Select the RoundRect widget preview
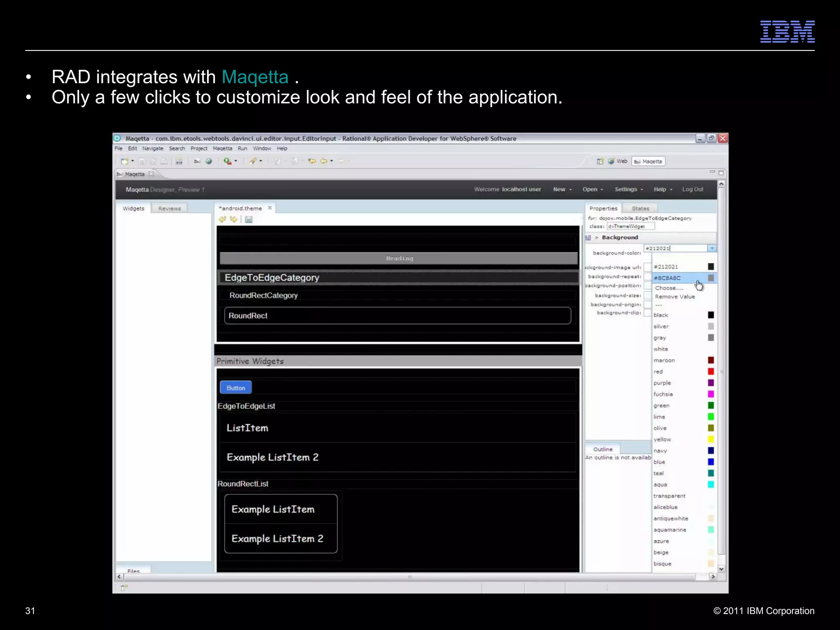This screenshot has height=630, width=840. (397, 316)
